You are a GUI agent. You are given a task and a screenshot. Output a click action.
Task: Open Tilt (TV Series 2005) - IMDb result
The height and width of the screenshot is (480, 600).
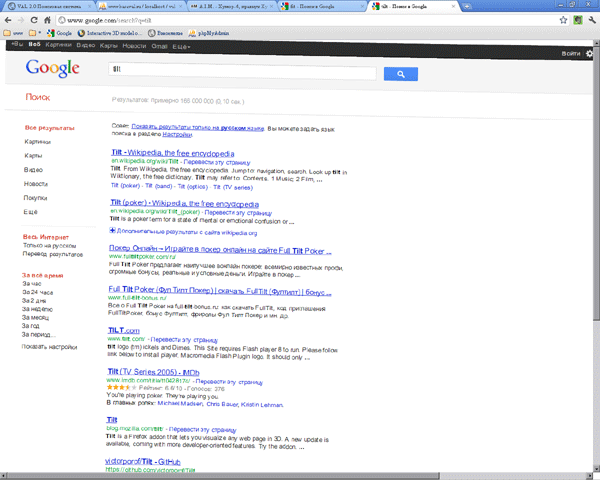click(x=153, y=372)
